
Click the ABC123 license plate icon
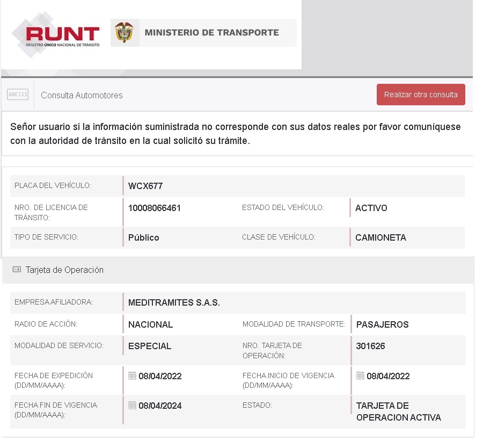18,95
